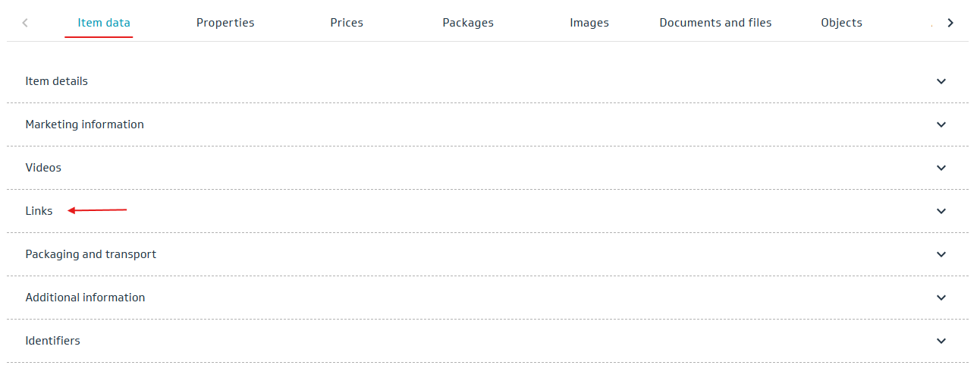Expand the Links section chevron
Viewport: 980px width, 378px height.
941,211
